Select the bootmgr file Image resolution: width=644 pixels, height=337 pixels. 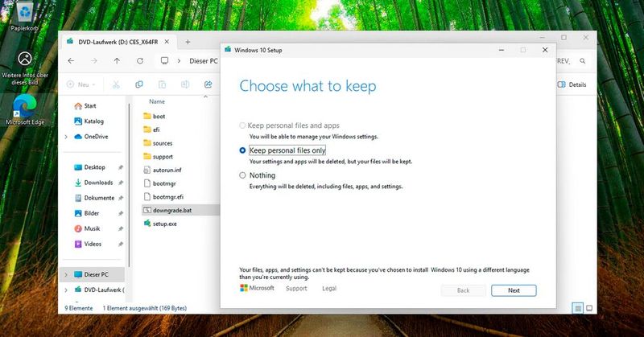tap(159, 183)
